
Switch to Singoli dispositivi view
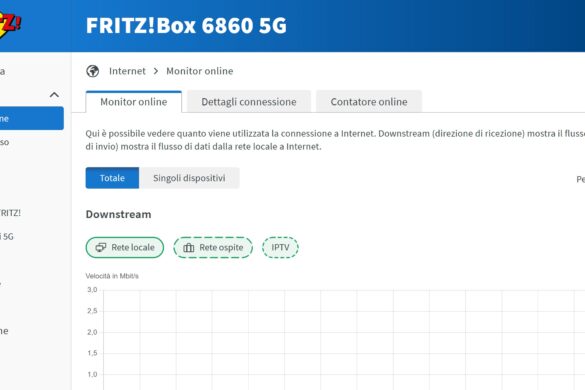(x=189, y=178)
